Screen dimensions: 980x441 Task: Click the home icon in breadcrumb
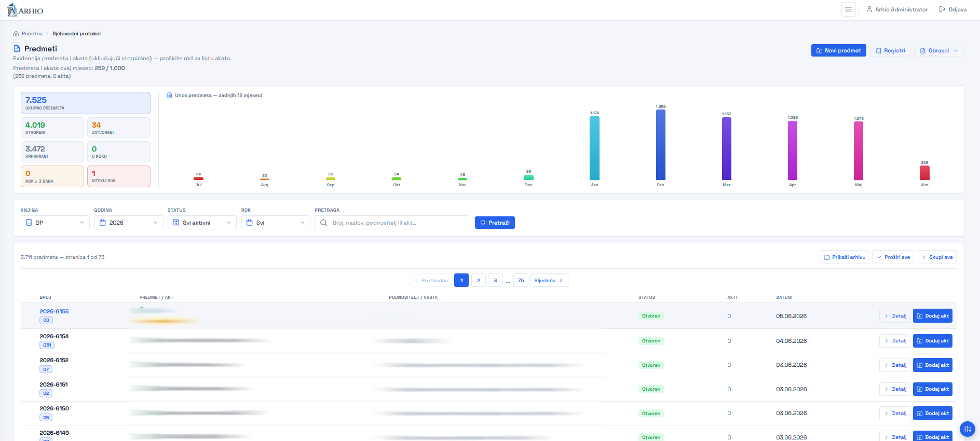16,34
